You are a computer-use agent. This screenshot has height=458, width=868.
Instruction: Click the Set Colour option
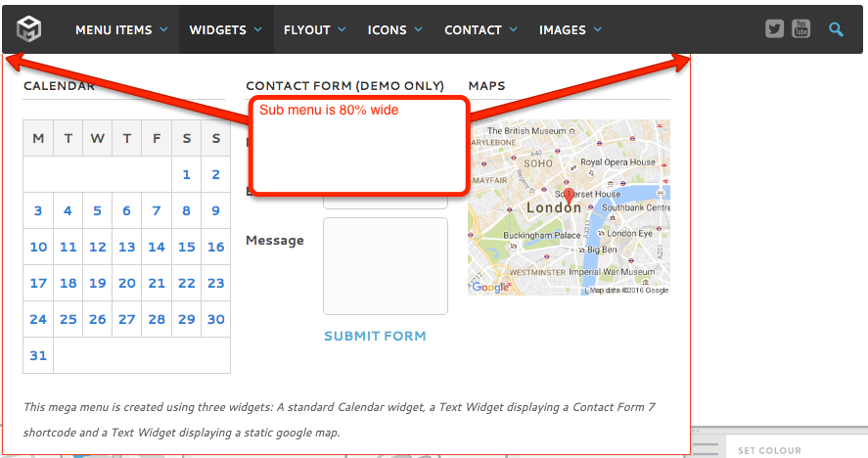[769, 450]
